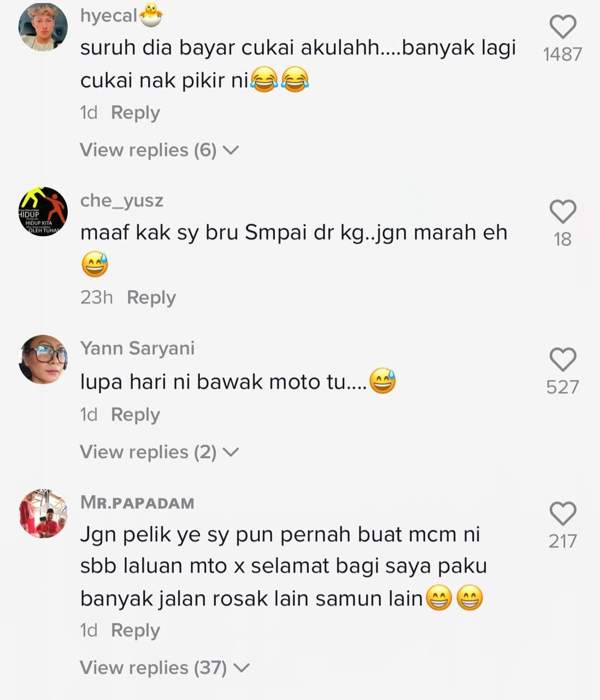
Task: Open Yann Saryani's profile photo
Action: click(43, 359)
